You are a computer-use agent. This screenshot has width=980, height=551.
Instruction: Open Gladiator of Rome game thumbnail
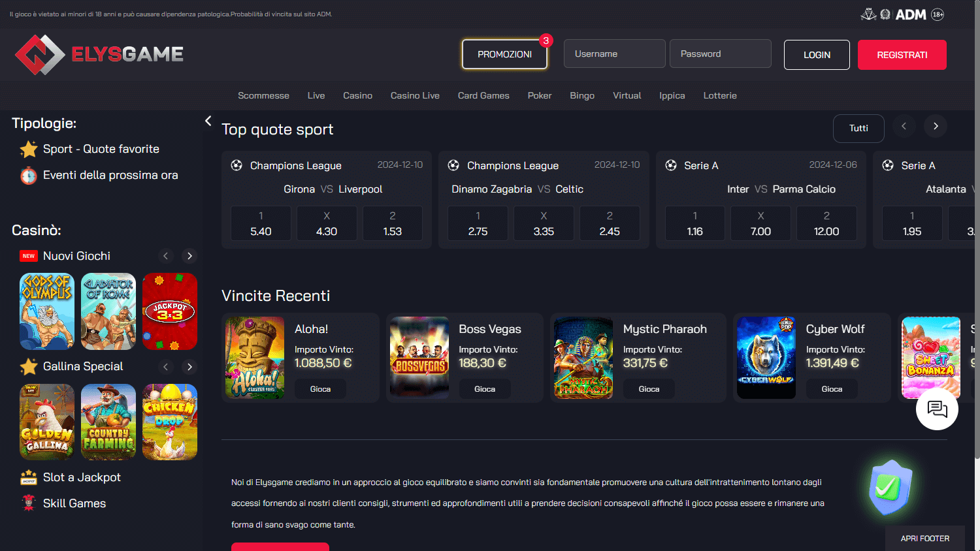click(108, 311)
